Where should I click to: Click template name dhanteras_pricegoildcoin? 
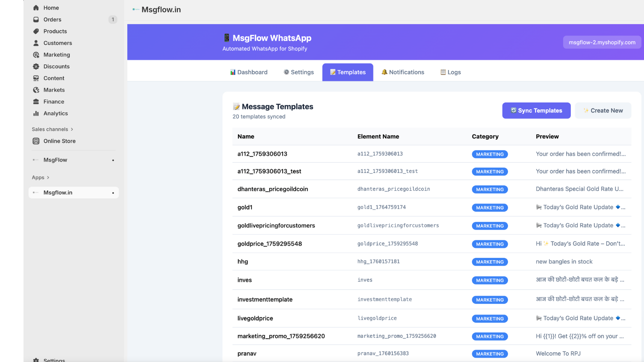(x=273, y=189)
